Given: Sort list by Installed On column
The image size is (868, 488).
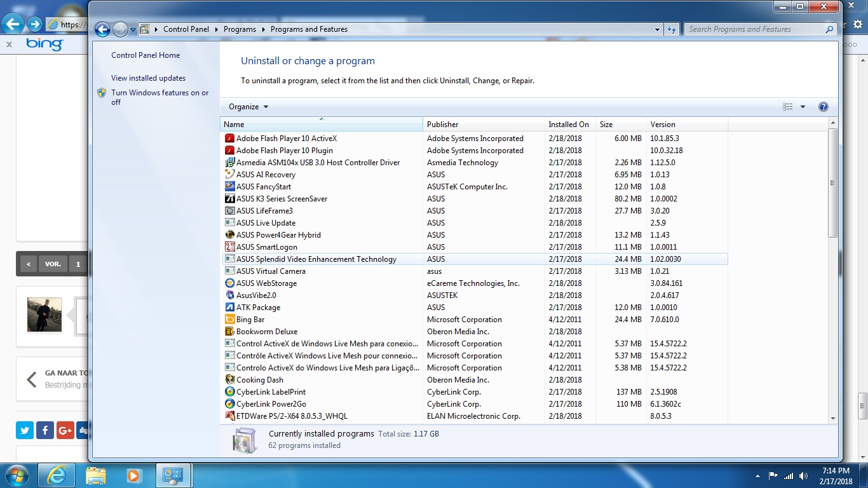Looking at the screenshot, I should point(569,125).
